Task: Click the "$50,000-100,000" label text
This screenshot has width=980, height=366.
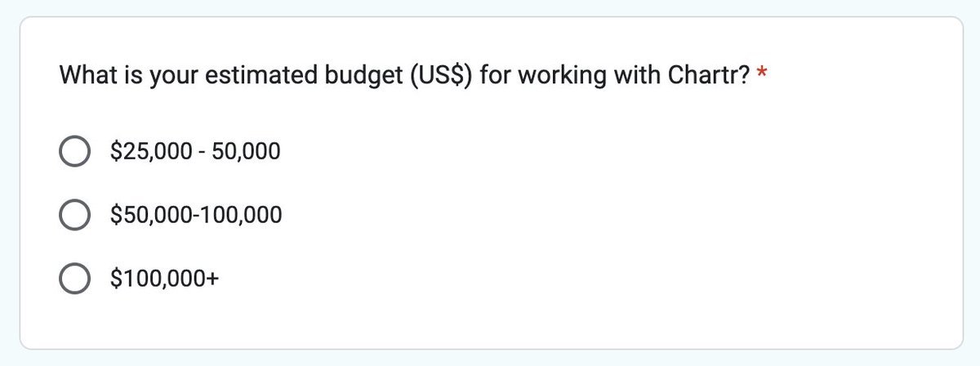Action: [197, 216]
